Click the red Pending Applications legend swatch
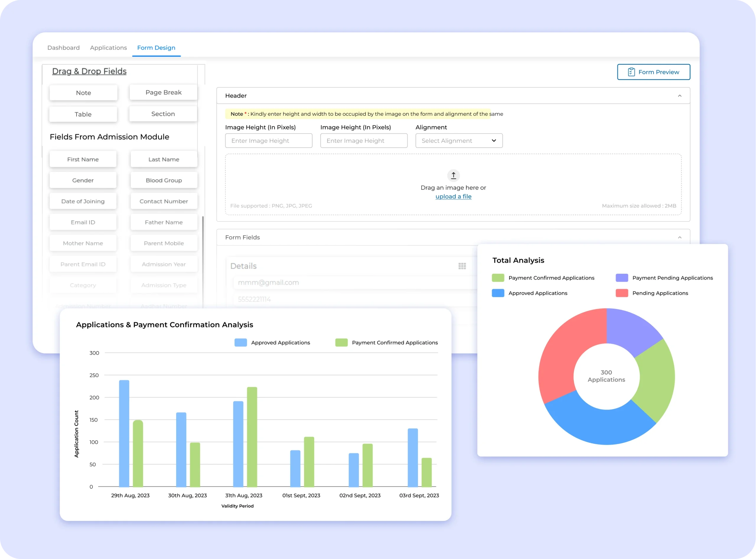Image resolution: width=756 pixels, height=559 pixels. [622, 293]
